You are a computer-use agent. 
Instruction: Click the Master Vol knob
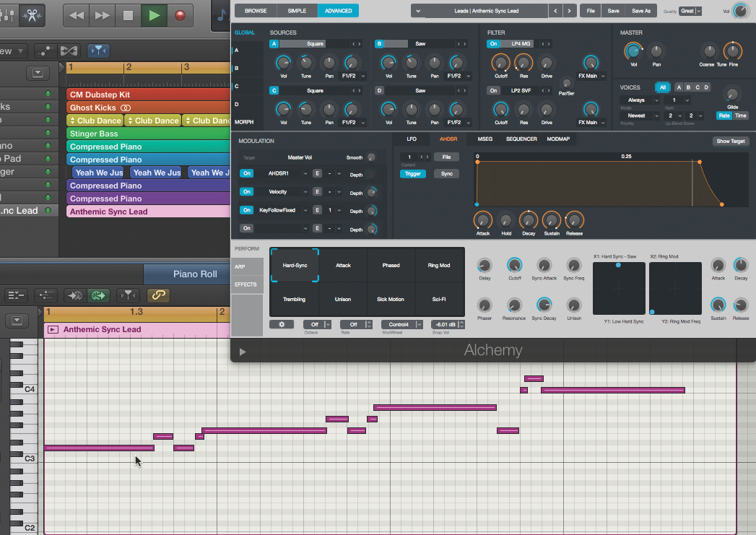click(x=633, y=51)
